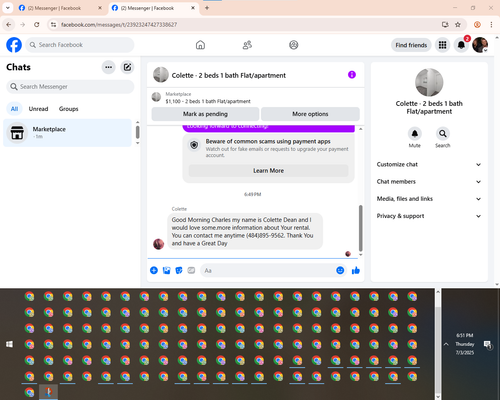This screenshot has height=400, width=500.
Task: Expand Media, files and links section
Action: pyautogui.click(x=429, y=199)
